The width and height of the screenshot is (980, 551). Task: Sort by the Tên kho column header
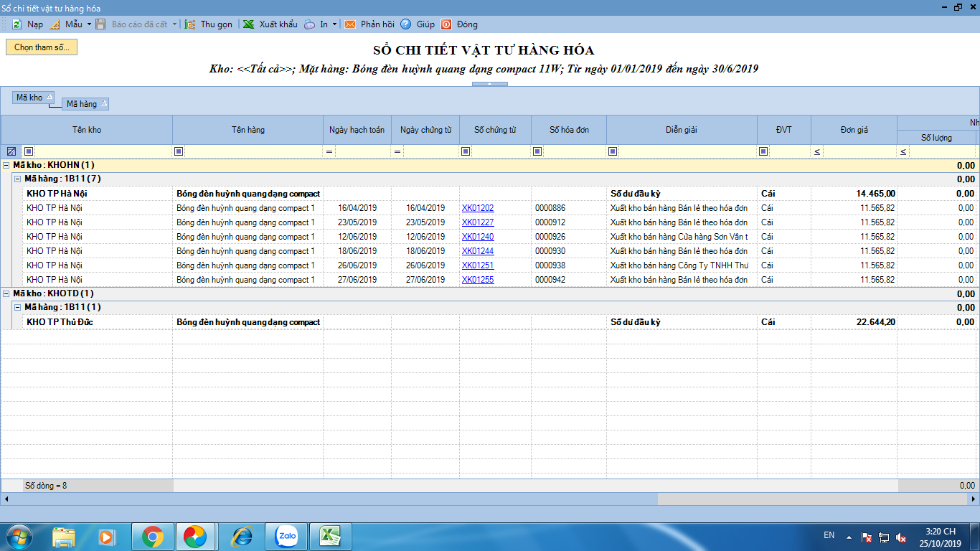tap(87, 130)
